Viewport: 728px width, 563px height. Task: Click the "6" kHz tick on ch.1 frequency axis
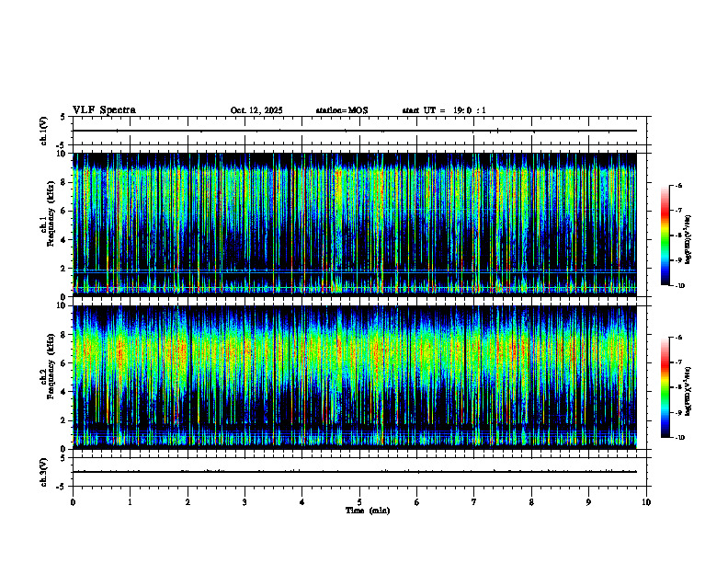[x=64, y=211]
